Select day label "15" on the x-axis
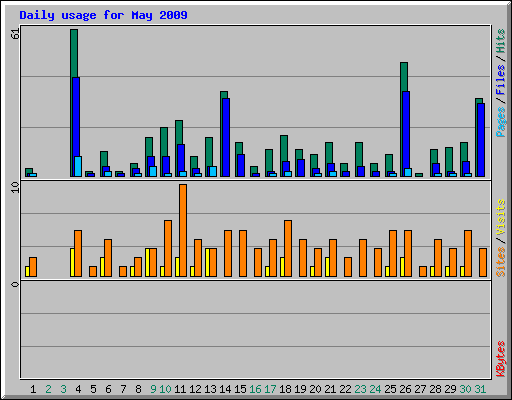The height and width of the screenshot is (400, 512). pyautogui.click(x=240, y=389)
